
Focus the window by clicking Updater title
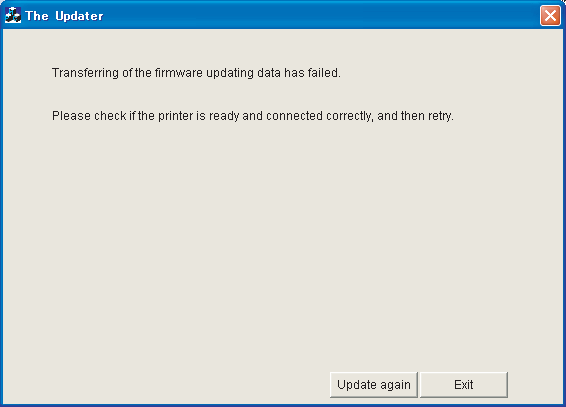pyautogui.click(x=79, y=16)
